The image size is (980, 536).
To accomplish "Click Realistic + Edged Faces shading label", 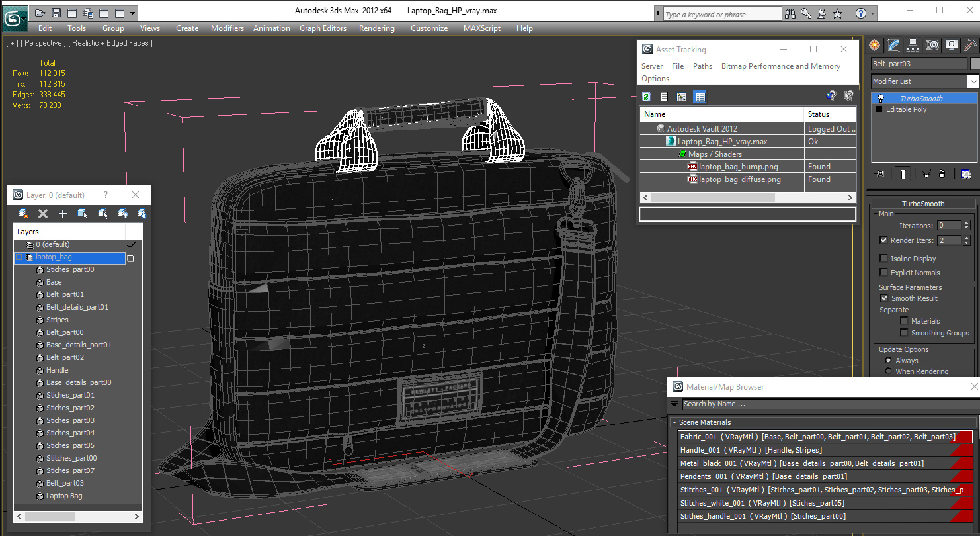I will [110, 43].
